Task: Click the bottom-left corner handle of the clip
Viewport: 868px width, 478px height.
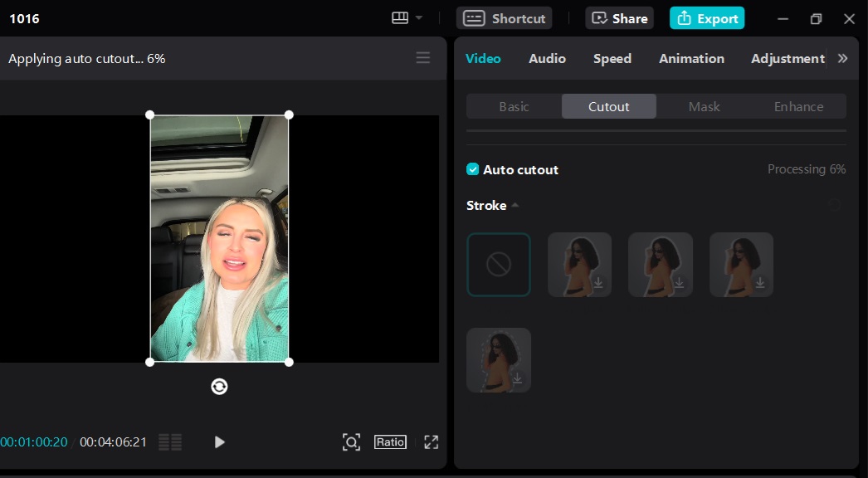Action: click(x=150, y=363)
